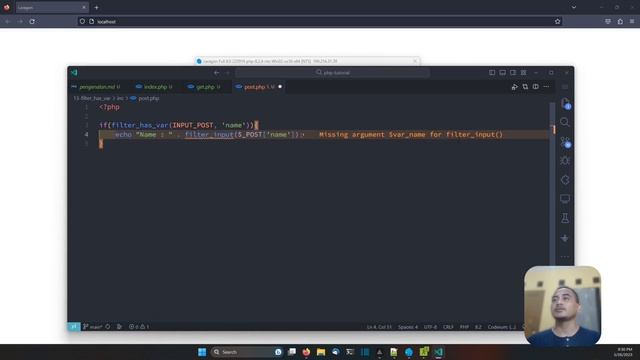Image resolution: width=640 pixels, height=360 pixels.
Task: Click the remote window indicator in status bar
Action: pos(74,327)
